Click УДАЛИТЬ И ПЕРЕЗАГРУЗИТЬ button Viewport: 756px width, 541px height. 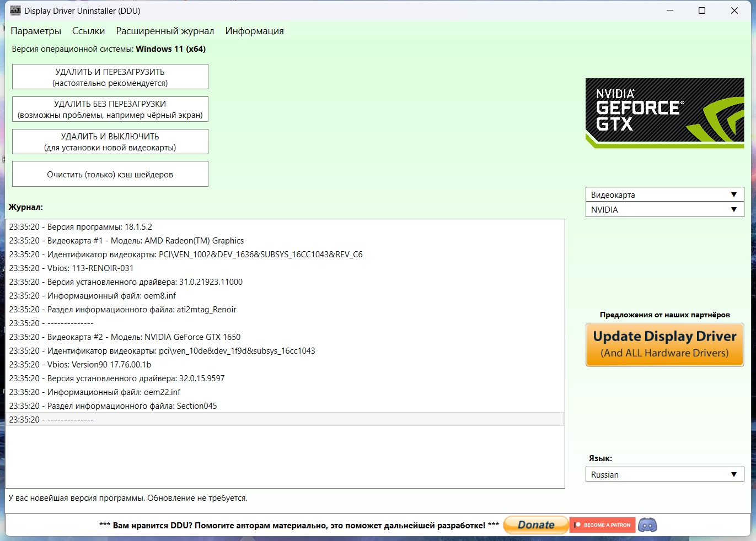coord(110,77)
